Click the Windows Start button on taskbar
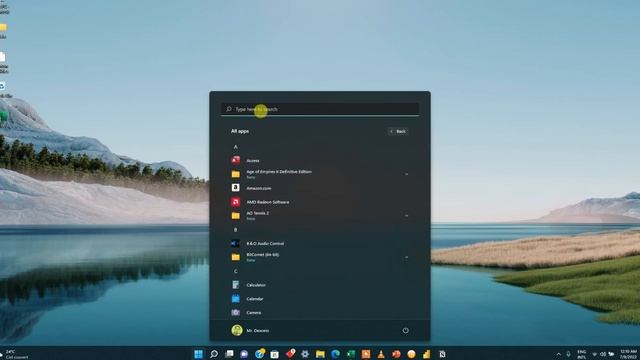This screenshot has width=640, height=360. click(198, 354)
